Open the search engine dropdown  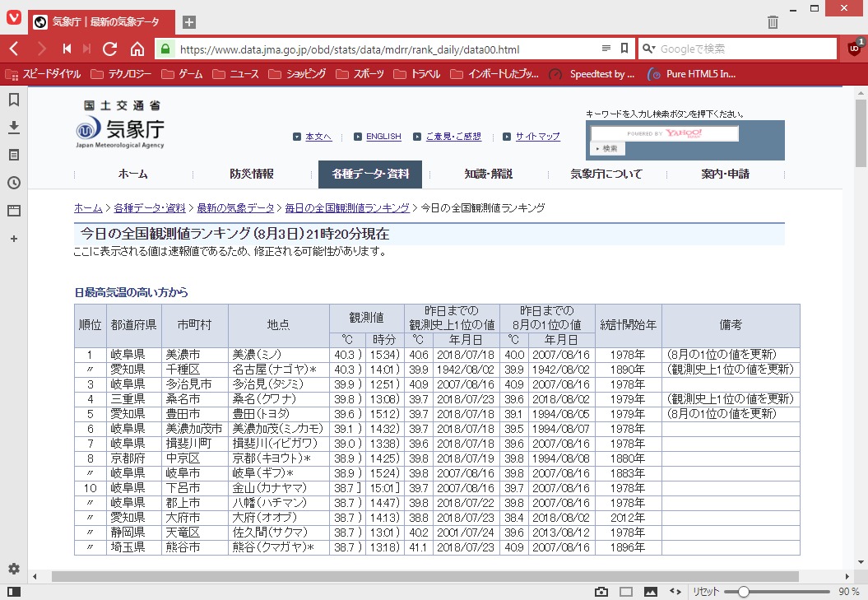pos(649,49)
